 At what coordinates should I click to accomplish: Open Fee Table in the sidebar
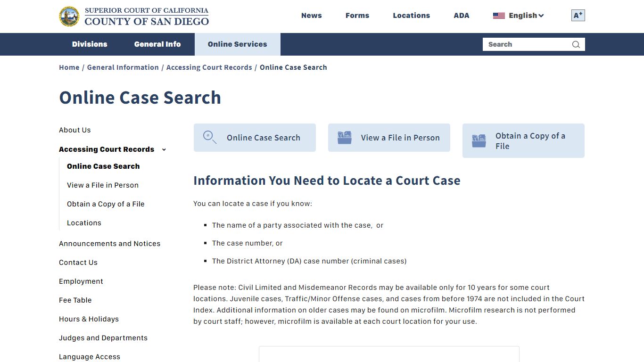click(75, 300)
